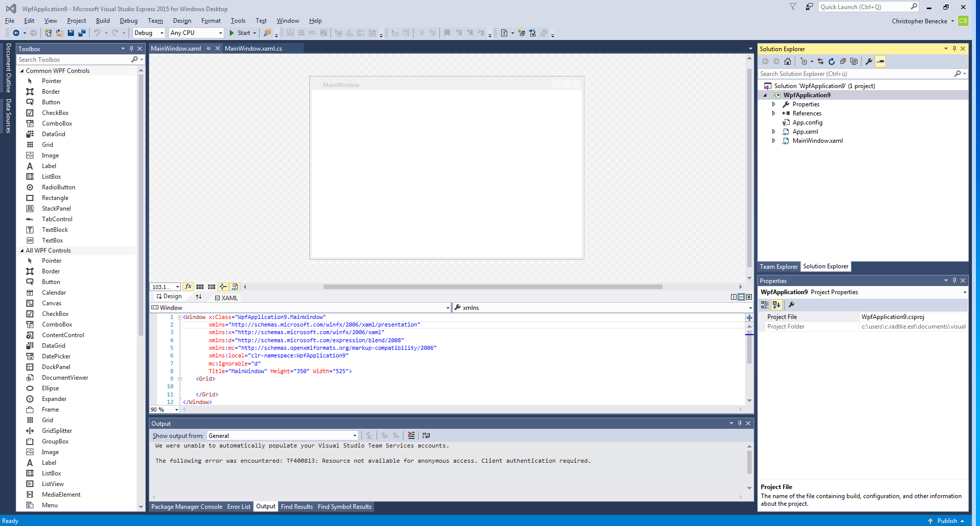Click the notifications filter icon in title bar
980x526 pixels.
tap(793, 7)
